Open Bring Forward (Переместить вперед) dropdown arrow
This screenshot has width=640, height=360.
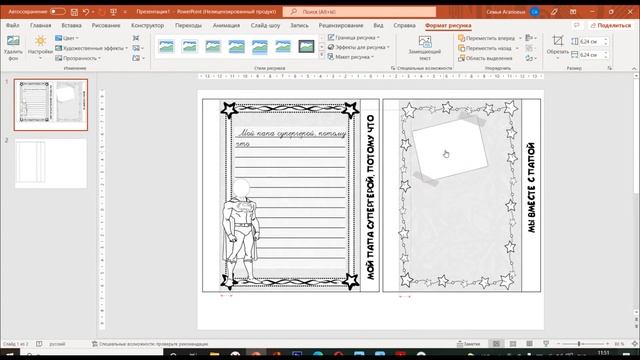[520, 38]
